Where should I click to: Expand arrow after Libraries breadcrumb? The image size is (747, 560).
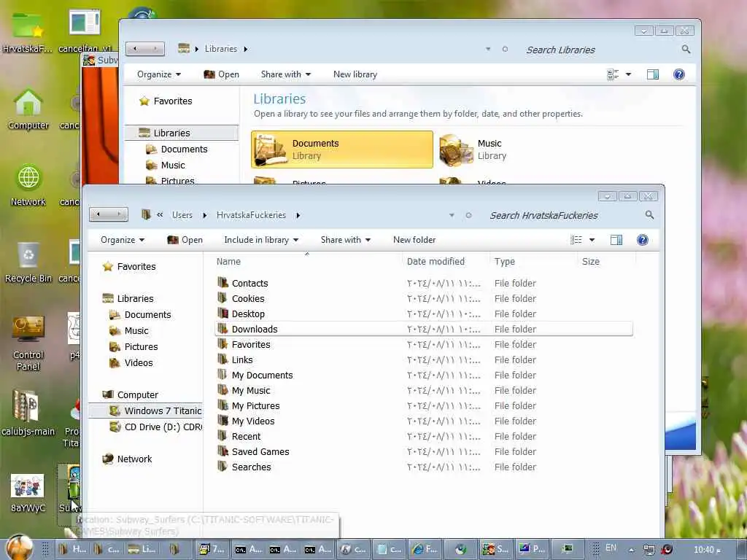245,49
